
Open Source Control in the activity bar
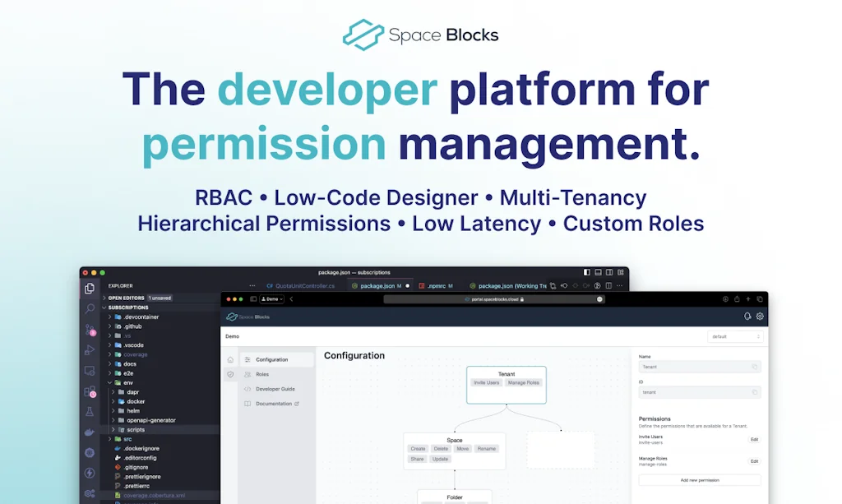[90, 330]
